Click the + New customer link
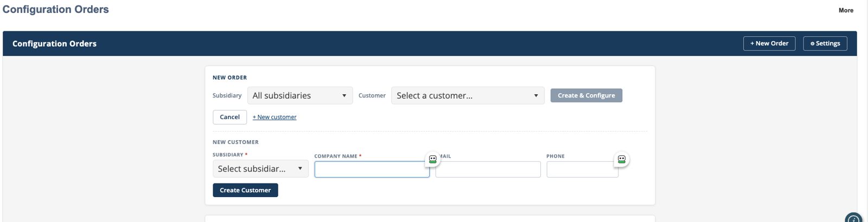This screenshot has height=222, width=868. click(x=275, y=117)
